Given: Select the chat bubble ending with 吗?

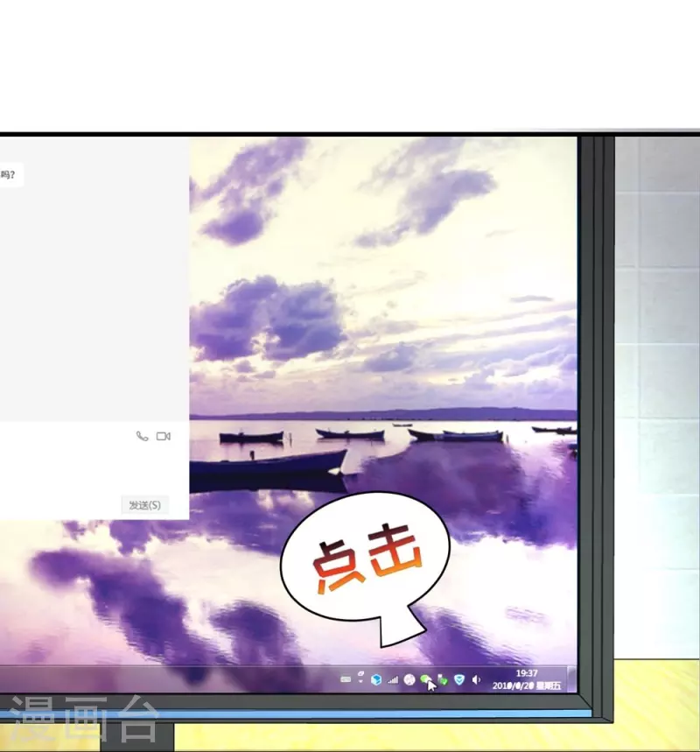Looking at the screenshot, I should pos(9,175).
